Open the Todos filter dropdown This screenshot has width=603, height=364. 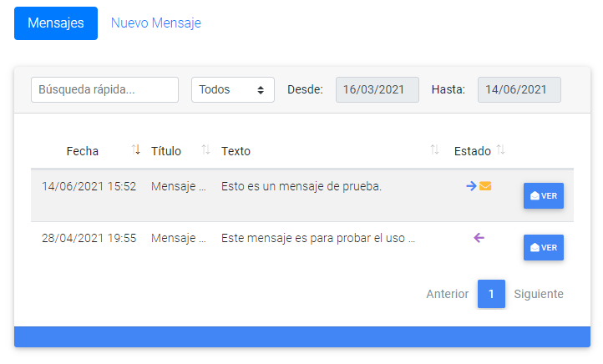[x=233, y=89]
